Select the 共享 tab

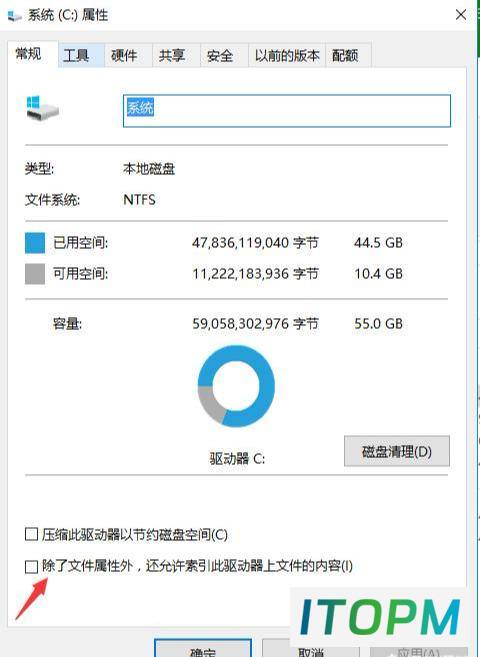tap(176, 55)
